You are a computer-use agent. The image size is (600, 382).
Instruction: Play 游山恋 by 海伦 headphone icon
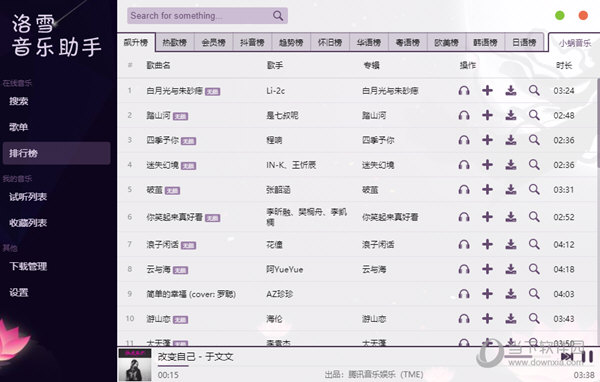[464, 318]
